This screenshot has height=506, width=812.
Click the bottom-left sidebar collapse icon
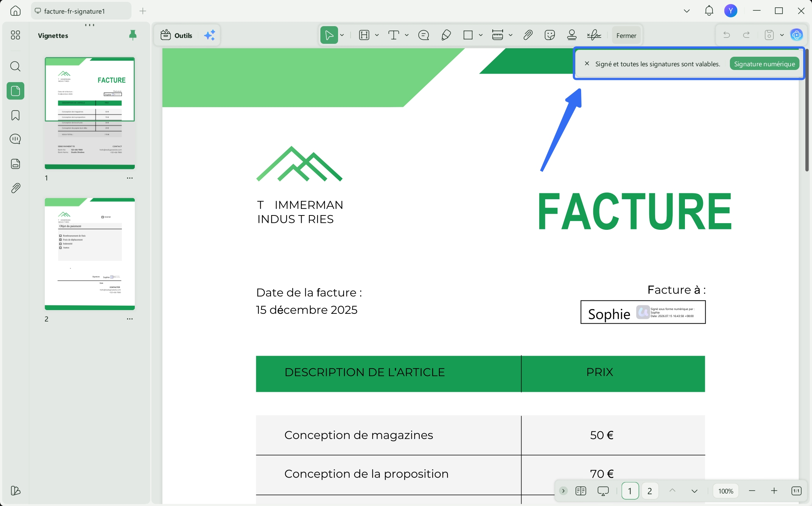[15, 491]
